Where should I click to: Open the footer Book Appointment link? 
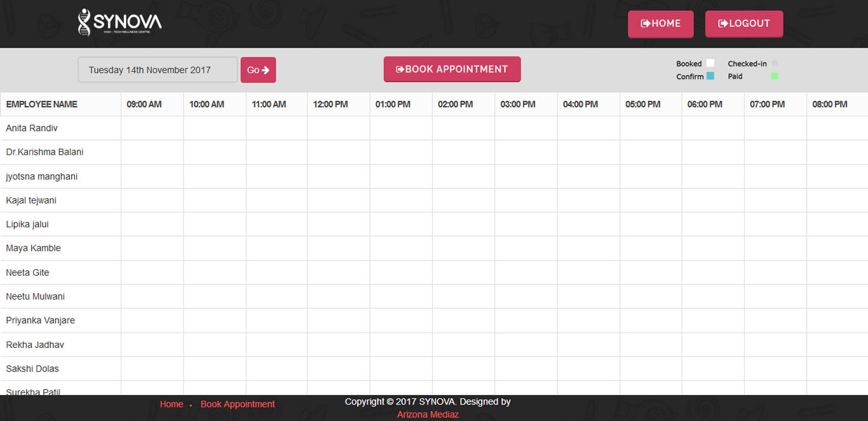238,404
